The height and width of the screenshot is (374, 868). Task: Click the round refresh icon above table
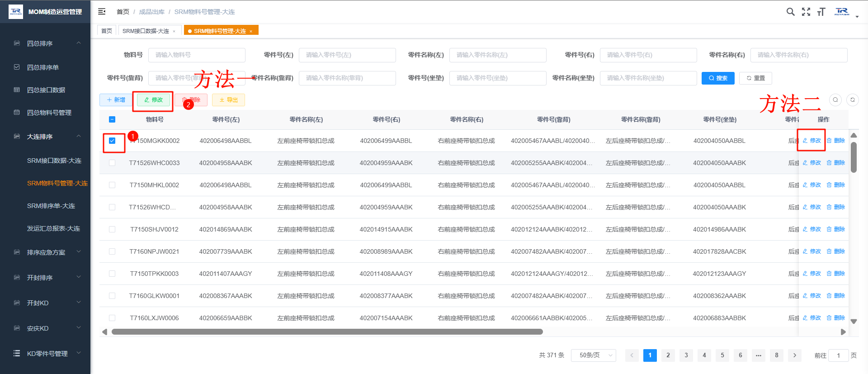853,99
